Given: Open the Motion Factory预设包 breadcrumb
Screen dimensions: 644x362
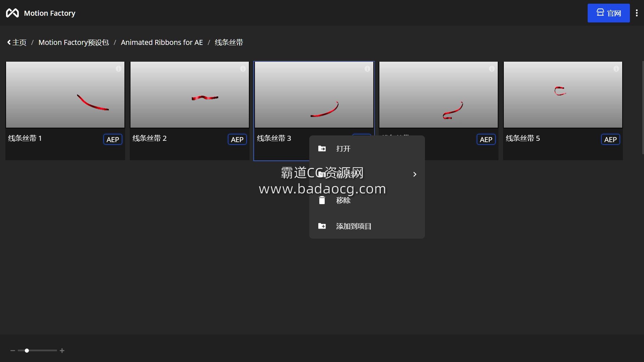Looking at the screenshot, I should 73,43.
